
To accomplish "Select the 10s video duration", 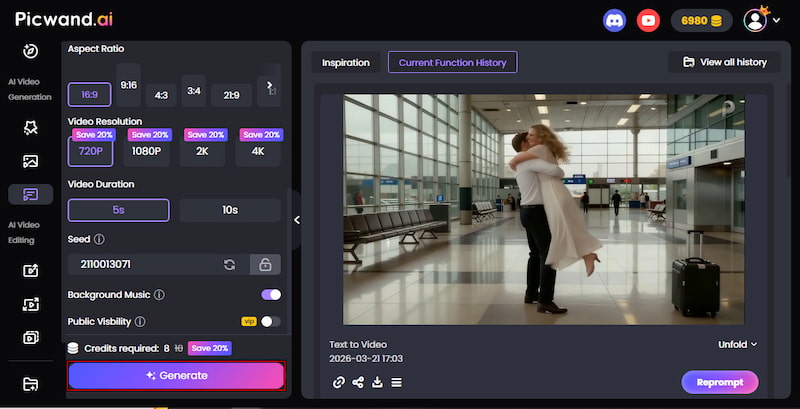I will pos(230,210).
